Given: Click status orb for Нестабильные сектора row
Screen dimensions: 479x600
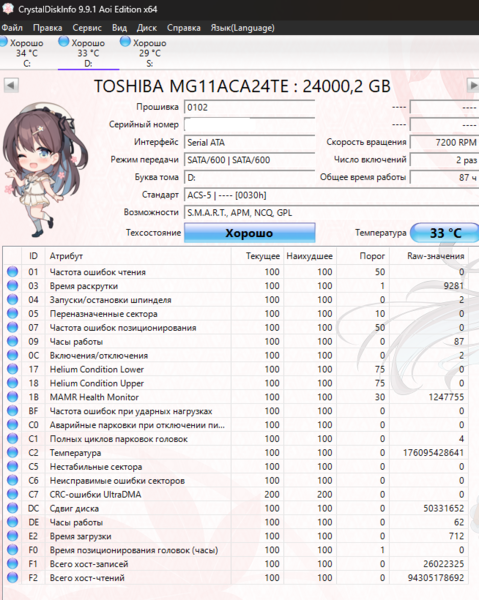Looking at the screenshot, I should [13, 466].
